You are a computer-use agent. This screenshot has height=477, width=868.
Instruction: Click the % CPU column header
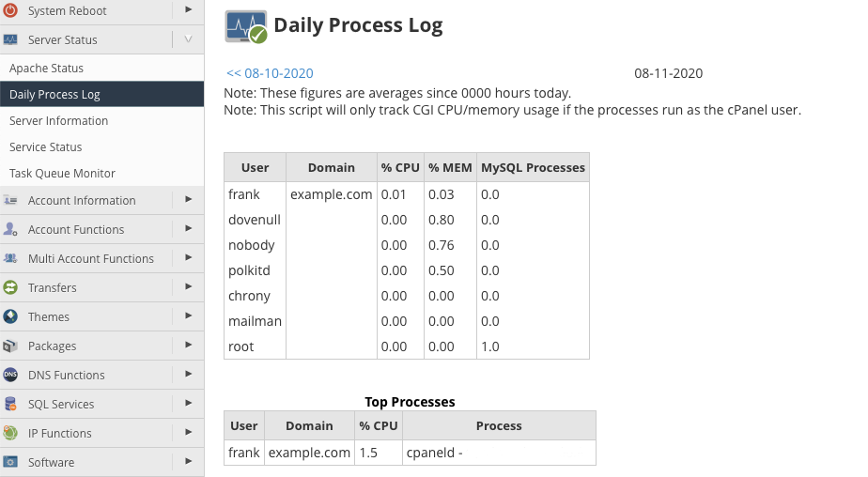click(x=400, y=167)
